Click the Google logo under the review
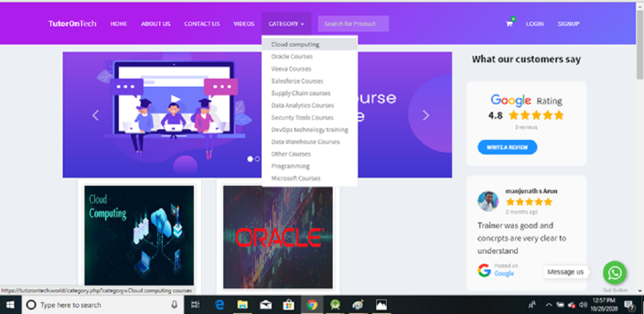 pos(484,270)
